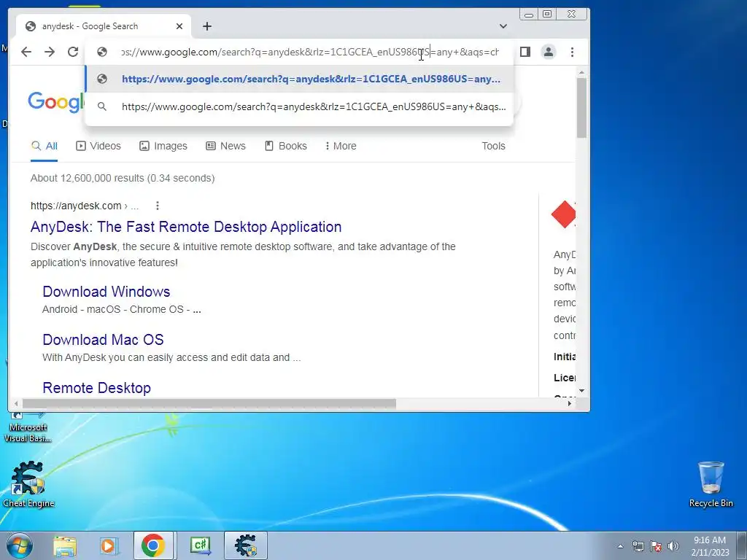Open the Action Center flag icon

[656, 546]
